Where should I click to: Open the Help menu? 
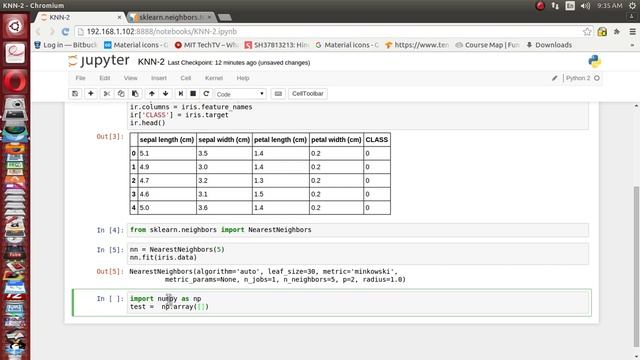point(243,78)
